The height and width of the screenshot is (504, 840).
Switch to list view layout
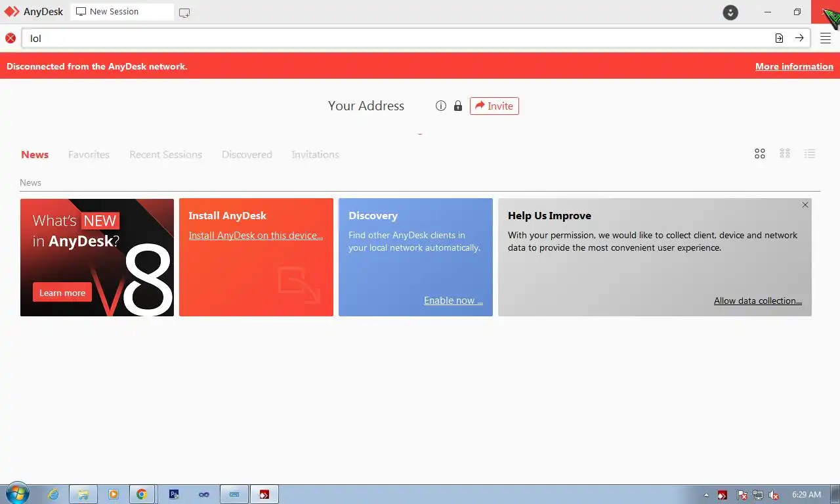click(810, 154)
